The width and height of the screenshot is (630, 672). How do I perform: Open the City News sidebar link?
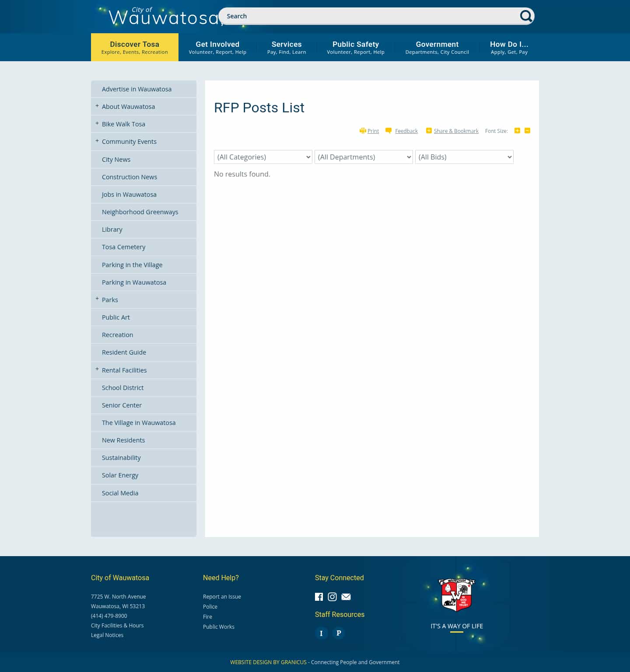click(x=116, y=159)
